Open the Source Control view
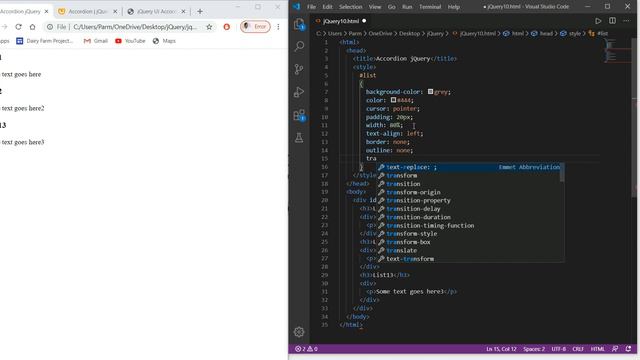This screenshot has width=640, height=360. 299,69
